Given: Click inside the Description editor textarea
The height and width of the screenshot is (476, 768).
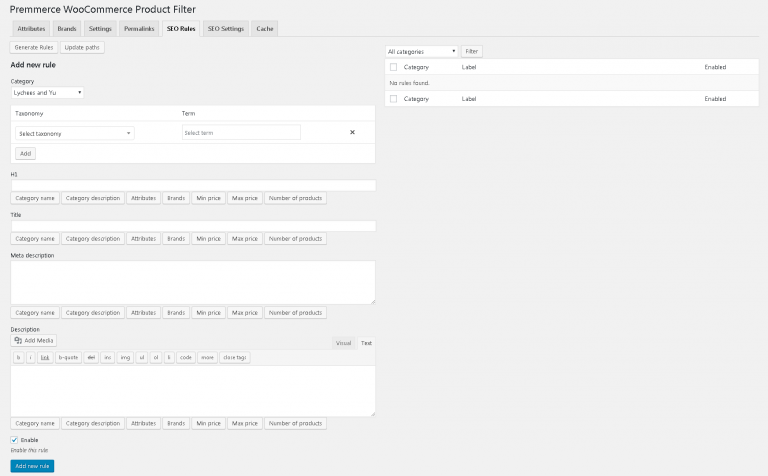Looking at the screenshot, I should pyautogui.click(x=193, y=391).
